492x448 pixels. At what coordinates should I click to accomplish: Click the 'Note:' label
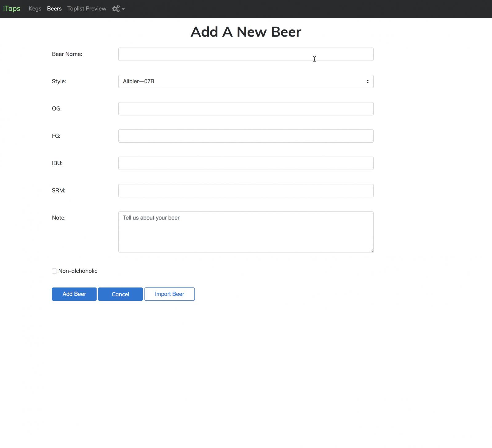[59, 218]
